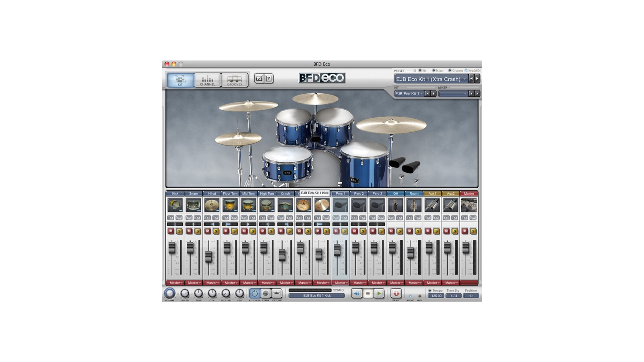
Task: Click the Hihat thumbnail icon
Action: 212,205
